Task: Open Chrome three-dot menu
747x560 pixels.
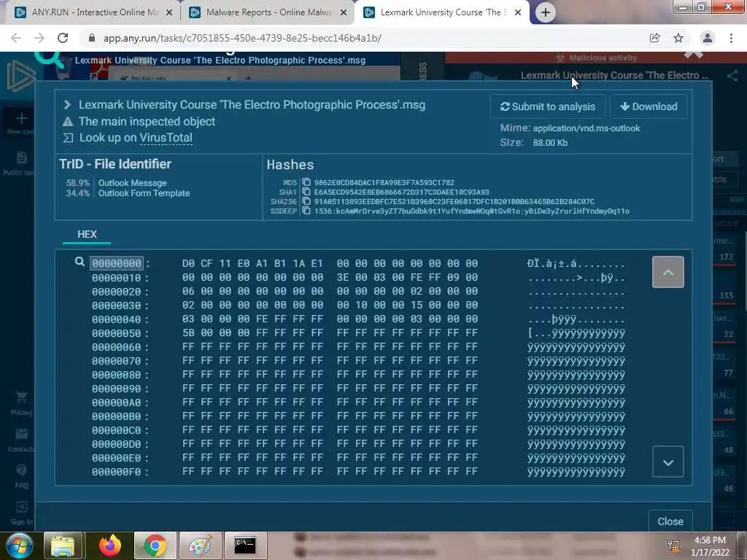Action: [x=731, y=38]
